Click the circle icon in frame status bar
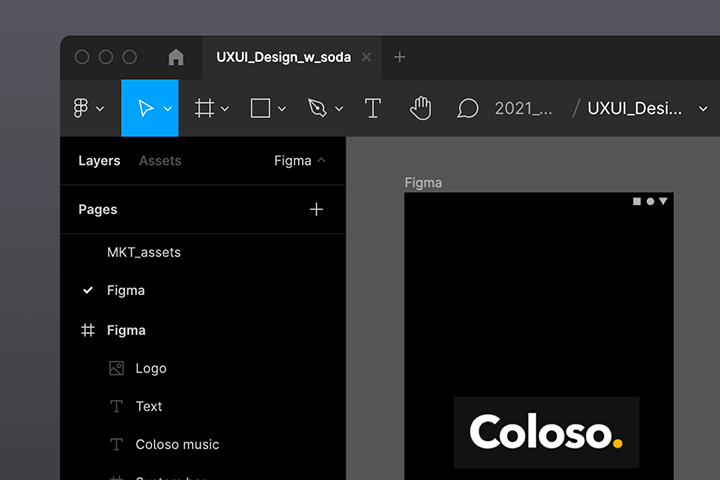Viewport: 720px width, 480px height. click(650, 201)
